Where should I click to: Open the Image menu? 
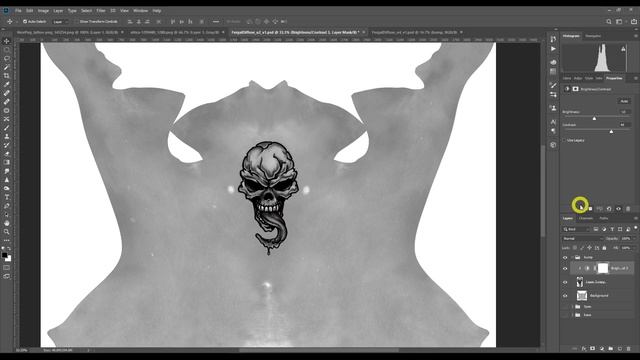tap(43, 11)
